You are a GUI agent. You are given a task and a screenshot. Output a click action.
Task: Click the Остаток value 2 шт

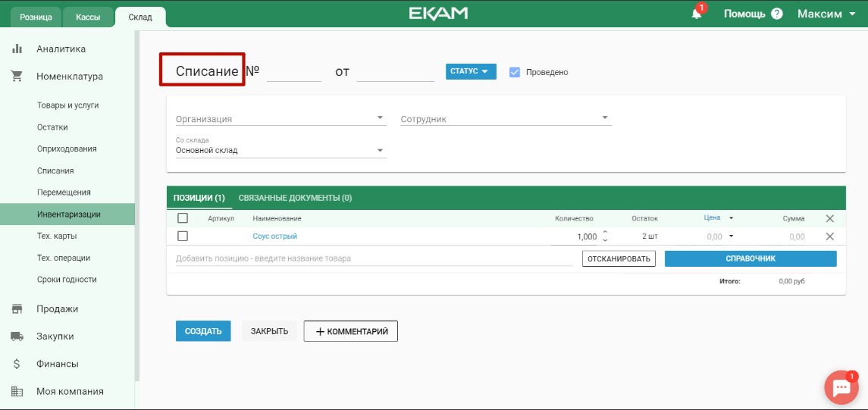tap(650, 236)
